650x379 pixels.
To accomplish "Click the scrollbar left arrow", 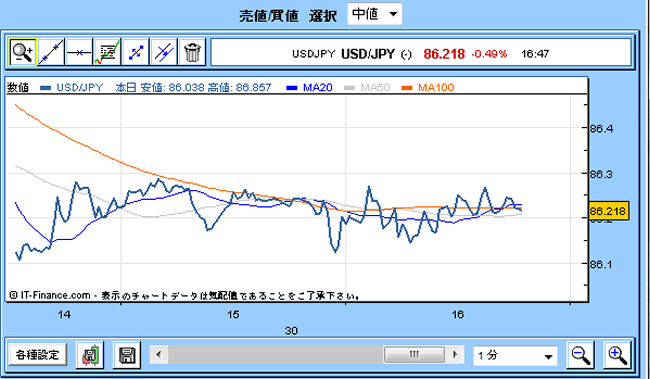I will click(158, 355).
